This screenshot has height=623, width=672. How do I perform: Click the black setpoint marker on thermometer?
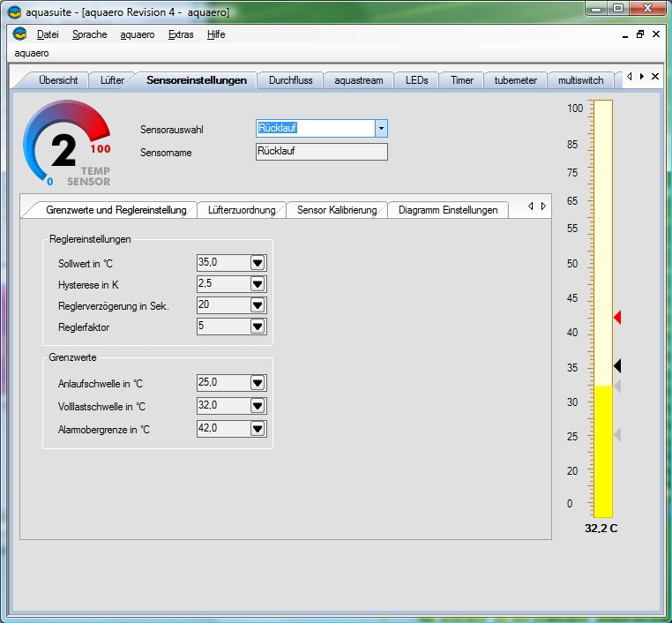tap(617, 365)
